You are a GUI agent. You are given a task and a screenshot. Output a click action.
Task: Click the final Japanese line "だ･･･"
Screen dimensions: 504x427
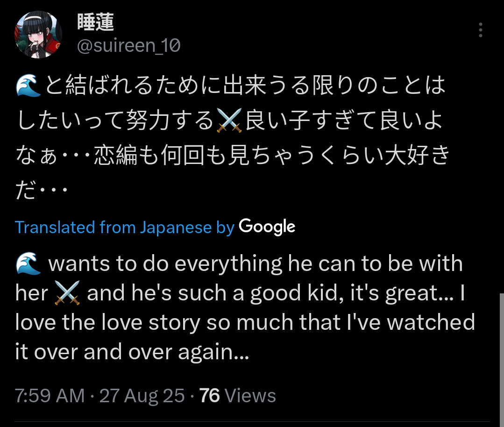(x=42, y=190)
